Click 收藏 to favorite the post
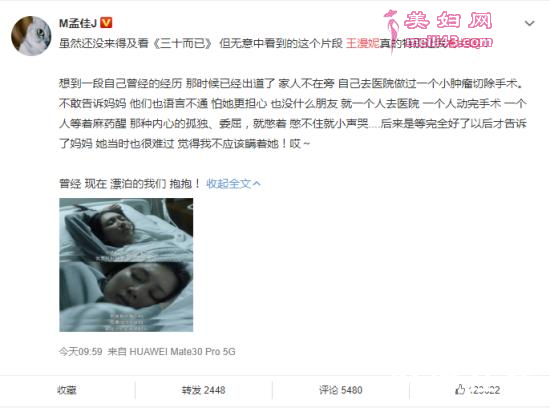 pyautogui.click(x=67, y=390)
